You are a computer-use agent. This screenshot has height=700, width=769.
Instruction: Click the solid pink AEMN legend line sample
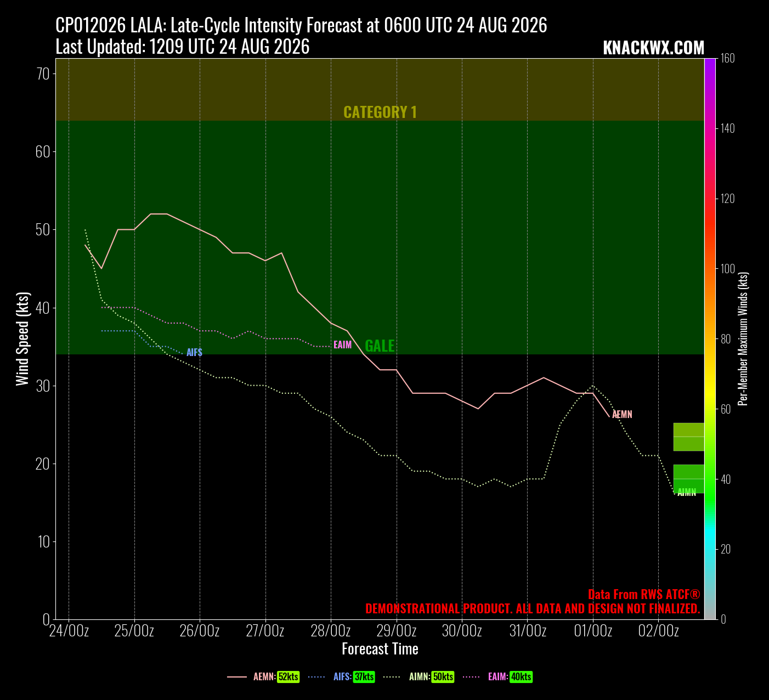(x=237, y=678)
